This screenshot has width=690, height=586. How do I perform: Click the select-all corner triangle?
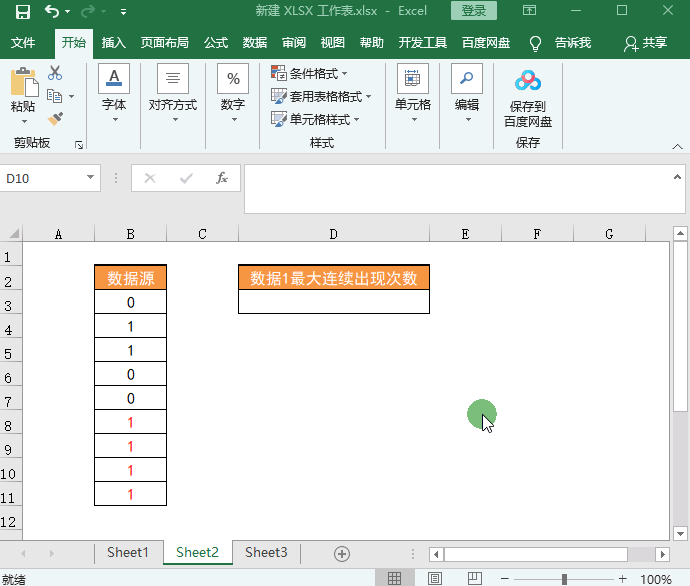(14, 234)
